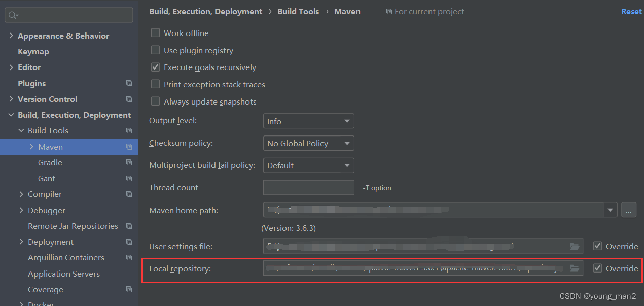Click Build, Execution, Deployment breadcrumb
This screenshot has height=306, width=644.
(206, 11)
